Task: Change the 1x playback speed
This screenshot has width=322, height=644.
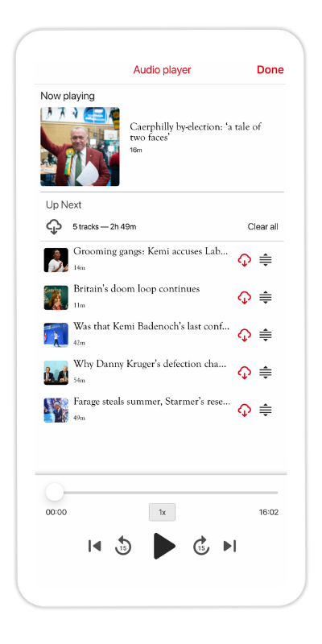Action: tap(163, 512)
